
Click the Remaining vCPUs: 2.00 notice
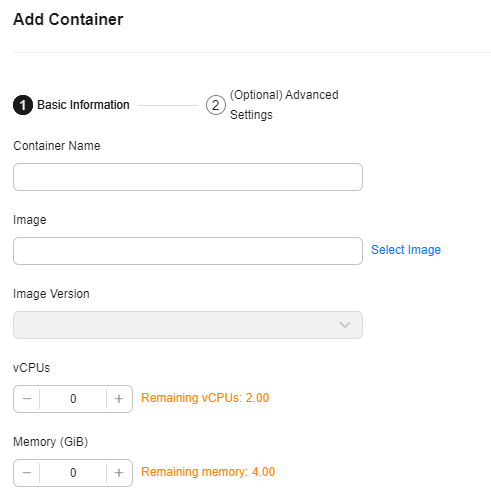pos(205,398)
